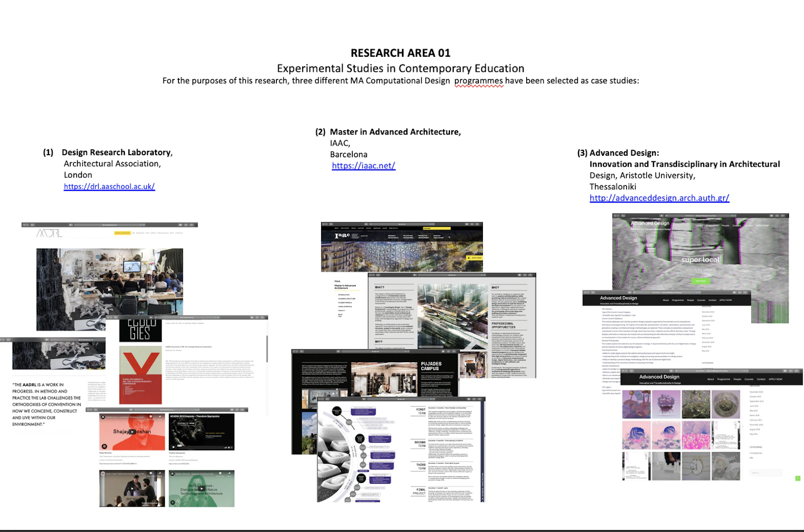804x532 pixels.
Task: Select People in the Advanced Design gallery navbar
Action: coord(737,379)
